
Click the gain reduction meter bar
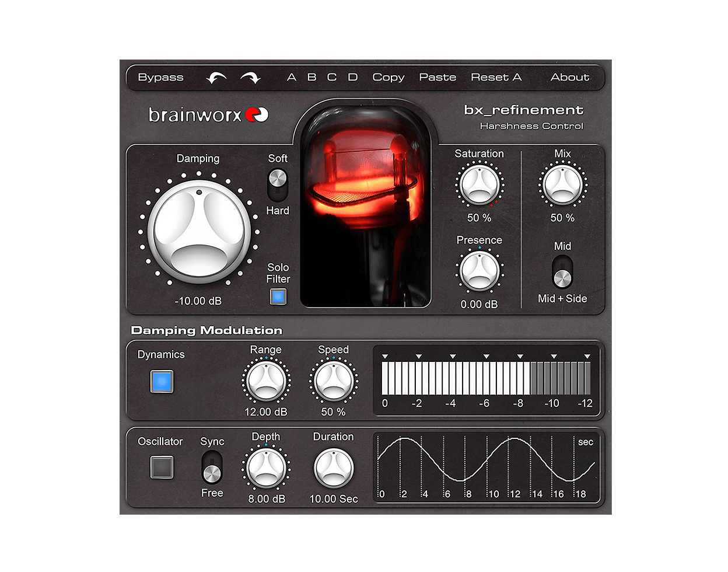(x=486, y=378)
